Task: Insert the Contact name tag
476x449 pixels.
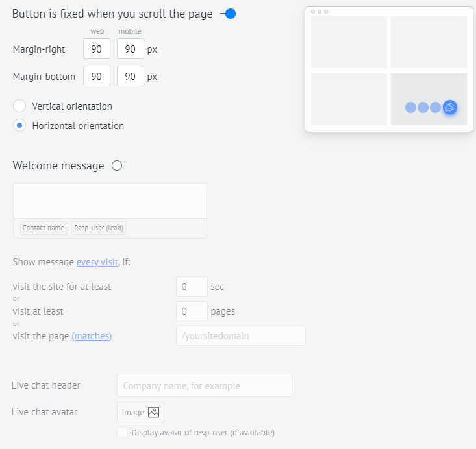Action: click(44, 228)
